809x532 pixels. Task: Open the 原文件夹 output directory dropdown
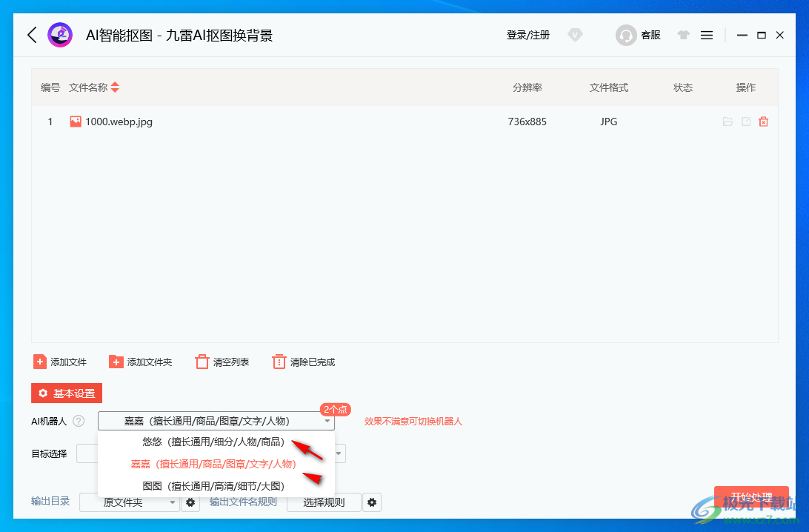130,502
